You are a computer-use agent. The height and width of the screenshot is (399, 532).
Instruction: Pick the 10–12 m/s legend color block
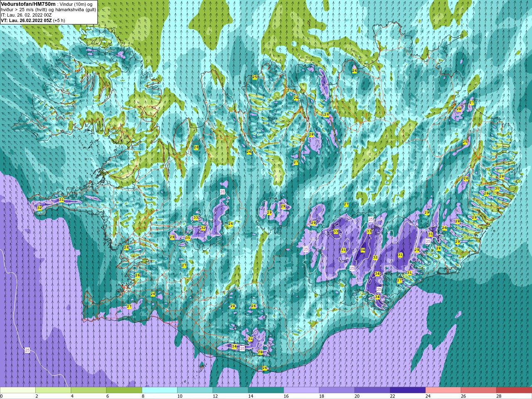(195, 390)
